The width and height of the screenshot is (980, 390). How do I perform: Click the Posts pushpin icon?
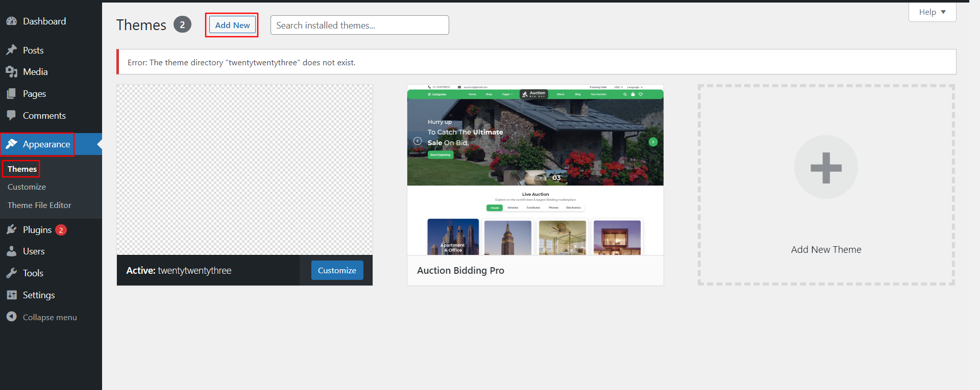coord(11,50)
